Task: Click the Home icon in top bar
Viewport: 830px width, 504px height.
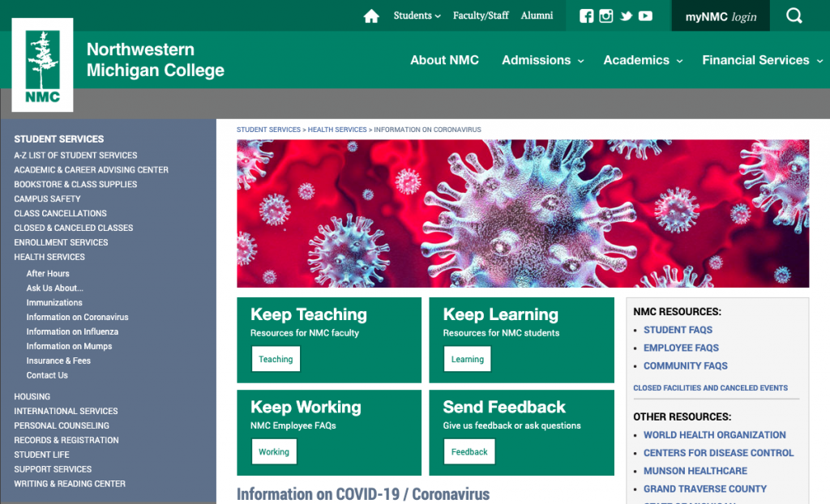Action: pyautogui.click(x=371, y=16)
